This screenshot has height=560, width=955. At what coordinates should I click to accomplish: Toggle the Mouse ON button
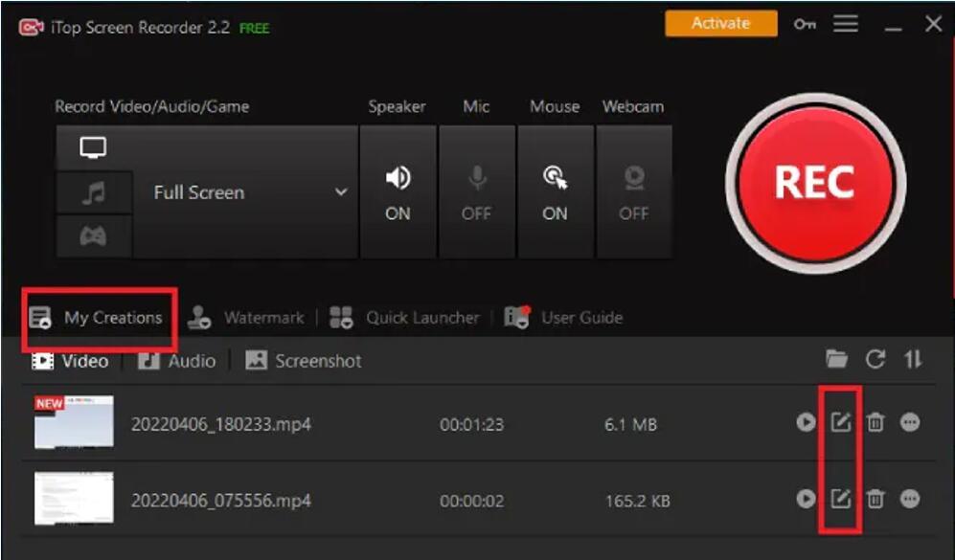tap(555, 192)
